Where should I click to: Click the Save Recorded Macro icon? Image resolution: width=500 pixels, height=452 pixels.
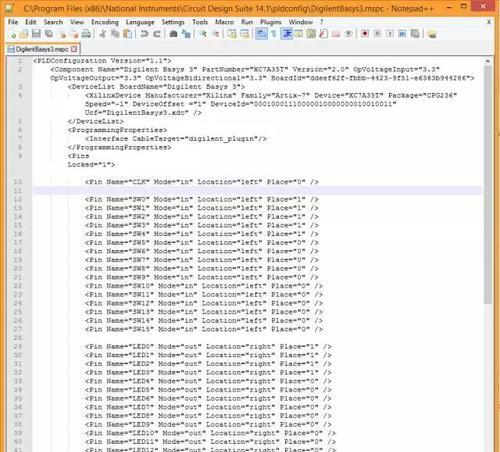415,34
